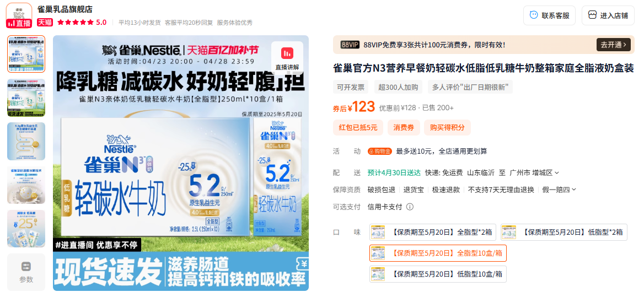Click the store name 雀巢乳品旗舰店

(x=65, y=9)
